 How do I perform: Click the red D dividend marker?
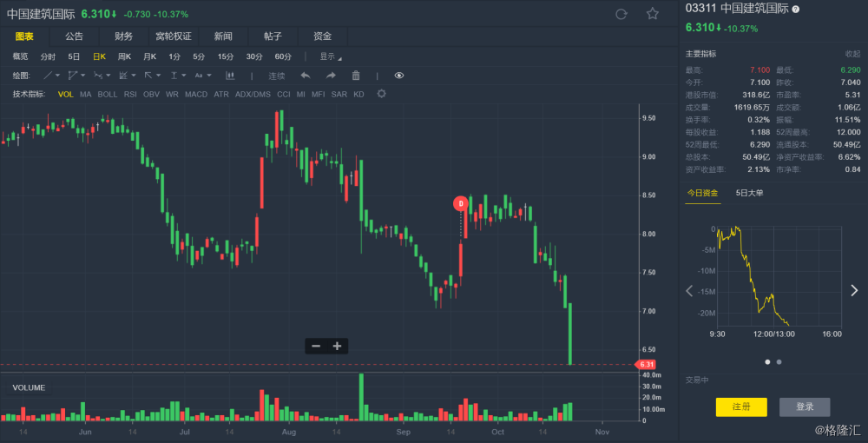461,203
